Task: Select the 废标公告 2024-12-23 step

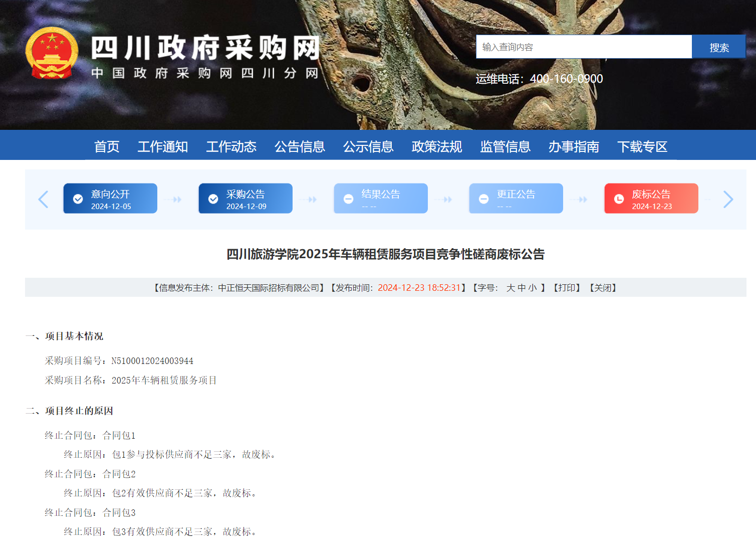Action: click(651, 199)
